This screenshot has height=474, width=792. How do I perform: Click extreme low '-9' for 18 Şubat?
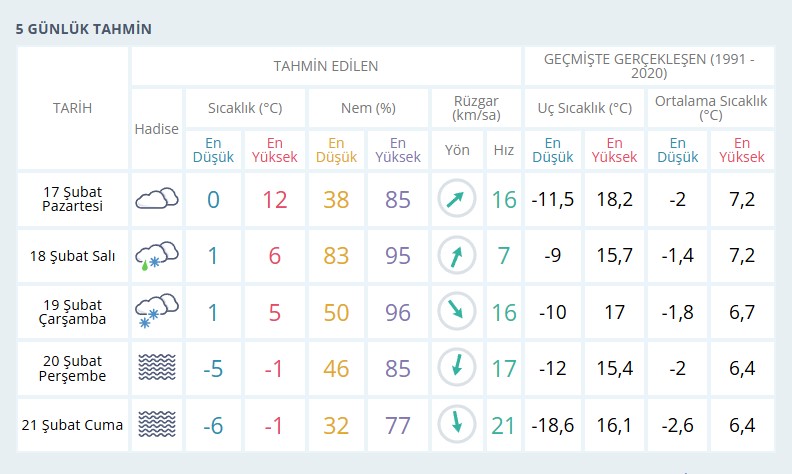click(x=553, y=256)
